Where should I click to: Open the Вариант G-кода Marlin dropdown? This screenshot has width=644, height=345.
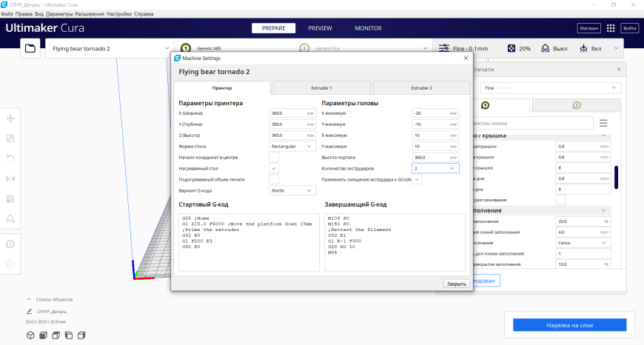coord(292,190)
